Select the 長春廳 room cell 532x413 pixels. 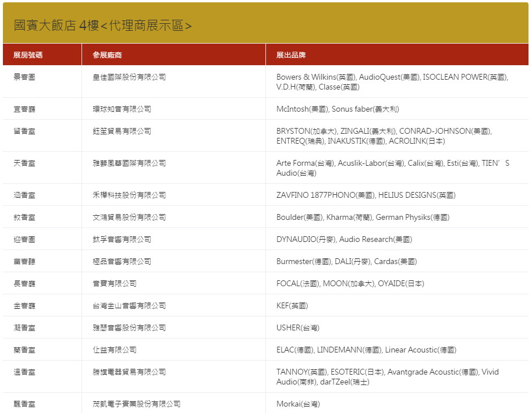(42, 283)
